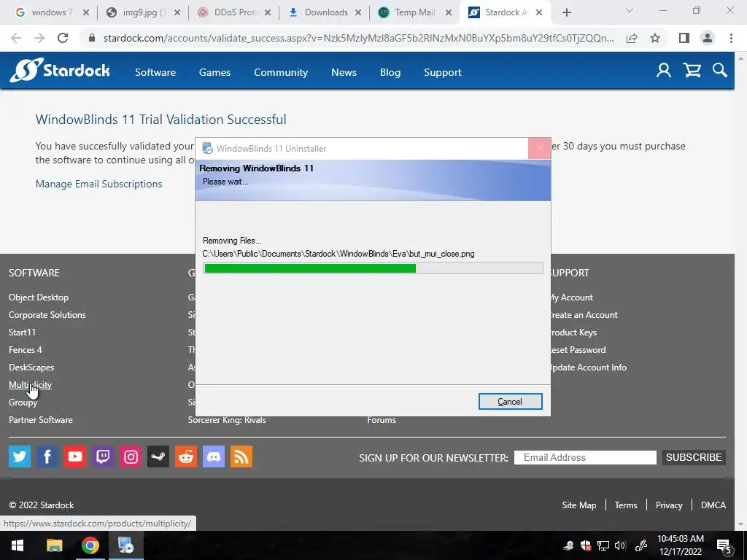
Task: Open the Privacy footer link
Action: pos(669,505)
